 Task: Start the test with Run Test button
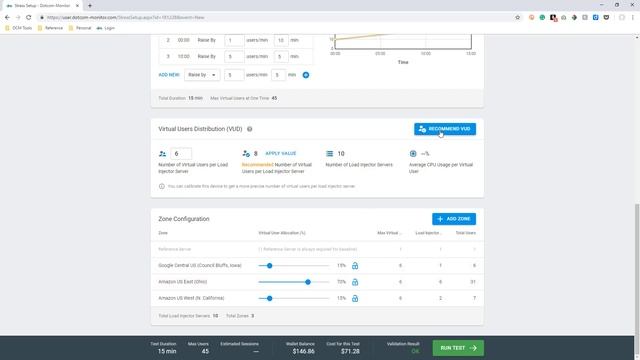(x=458, y=348)
